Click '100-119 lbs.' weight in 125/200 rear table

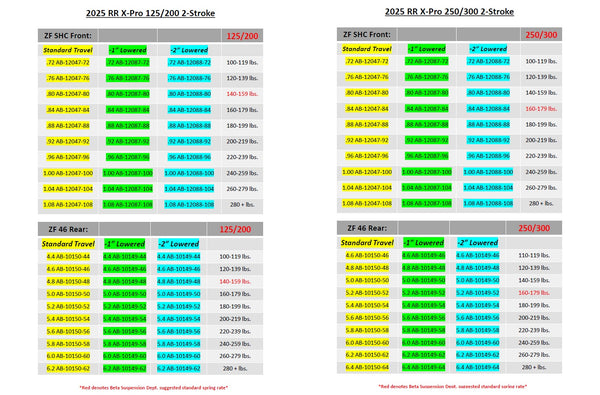(235, 256)
